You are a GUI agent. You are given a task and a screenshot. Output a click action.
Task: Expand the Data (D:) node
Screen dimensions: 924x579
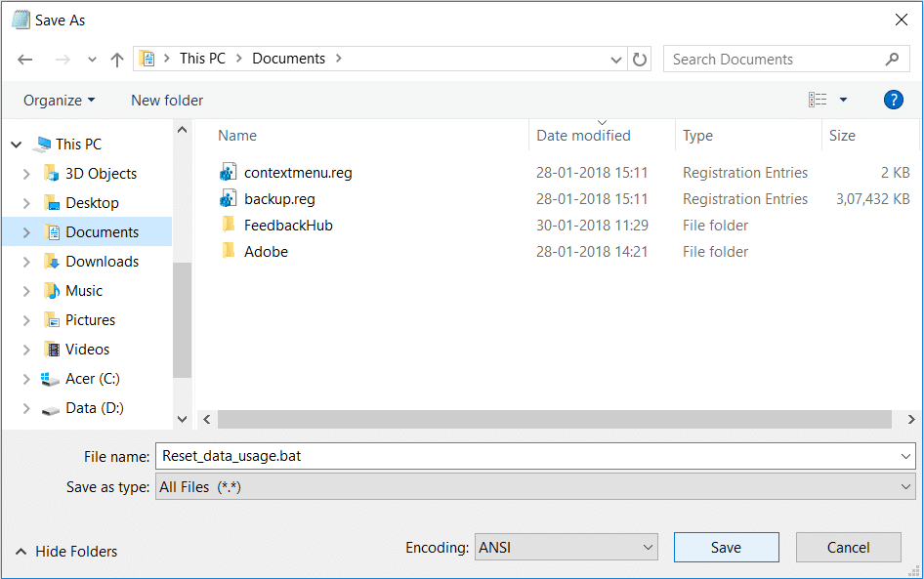click(26, 408)
